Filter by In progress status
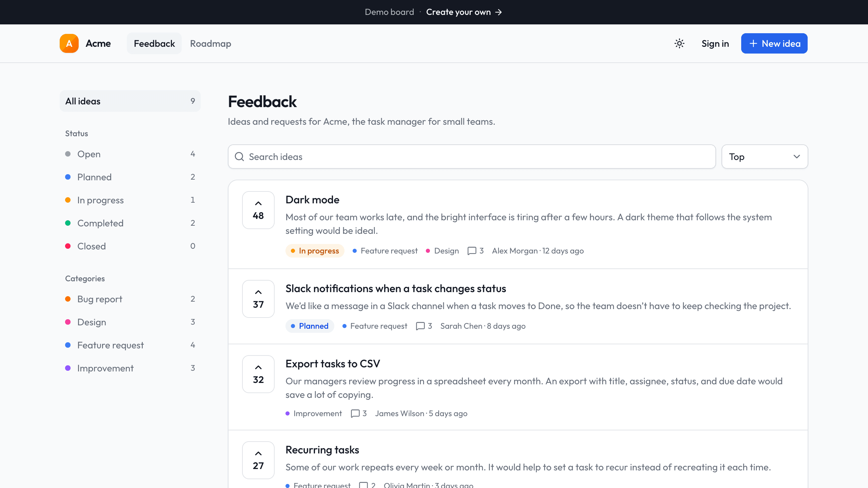 coord(130,200)
